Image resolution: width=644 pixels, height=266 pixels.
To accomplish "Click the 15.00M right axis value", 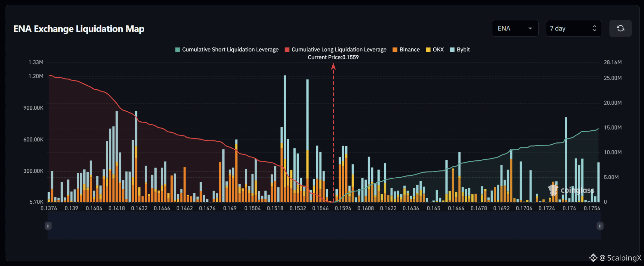I will [613, 128].
